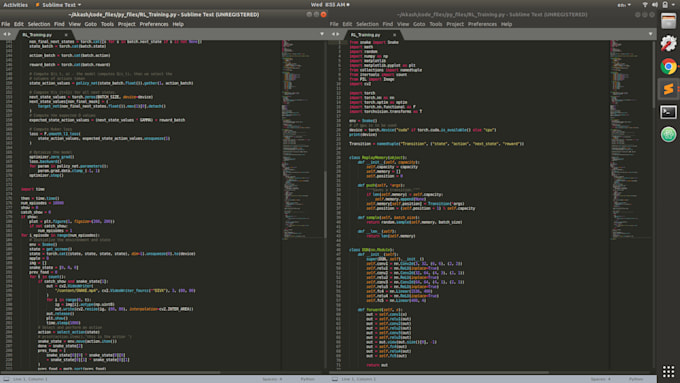The image size is (680, 383).
Task: Open the Goto menu in the left window
Action: click(x=91, y=24)
